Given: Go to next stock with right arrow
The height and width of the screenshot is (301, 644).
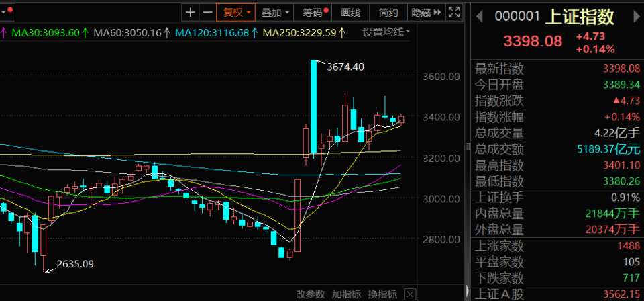Looking at the screenshot, I should (636, 16).
